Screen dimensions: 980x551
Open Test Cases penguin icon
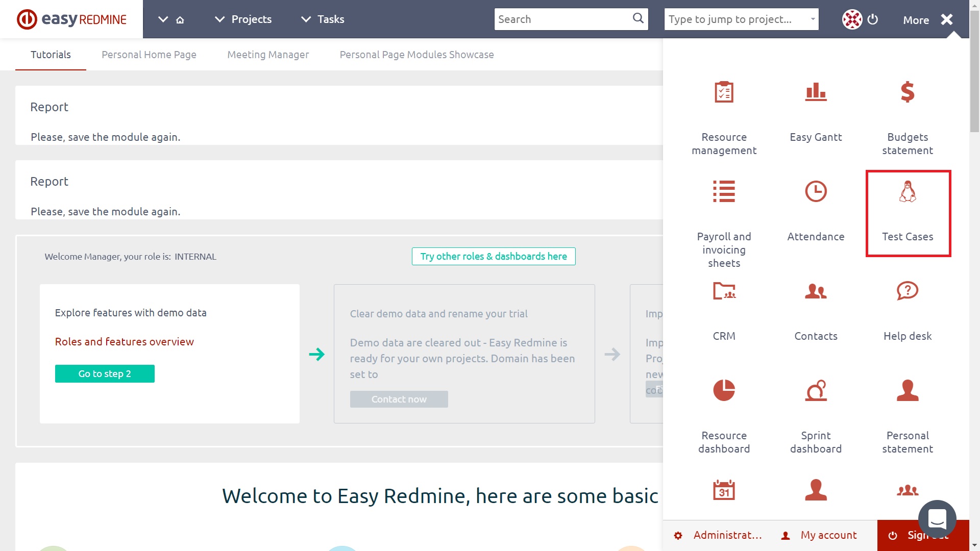[908, 191]
